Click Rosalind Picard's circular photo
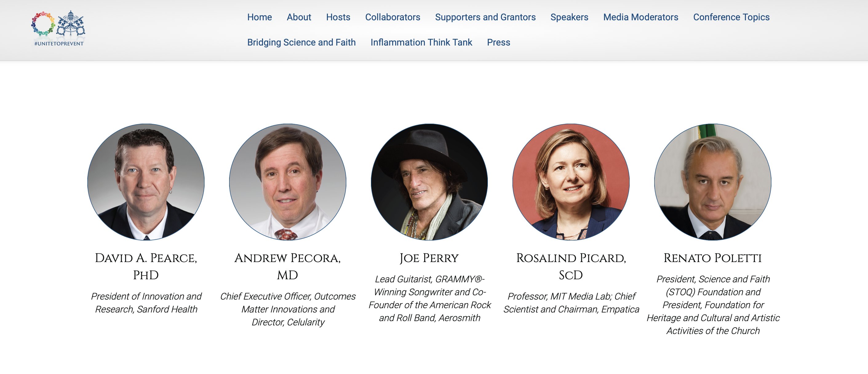The height and width of the screenshot is (374, 868). click(x=571, y=182)
